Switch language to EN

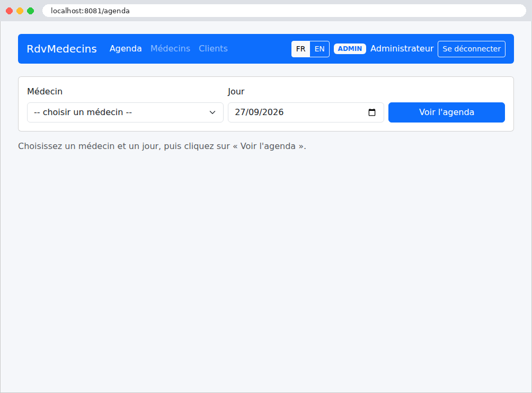(320, 49)
